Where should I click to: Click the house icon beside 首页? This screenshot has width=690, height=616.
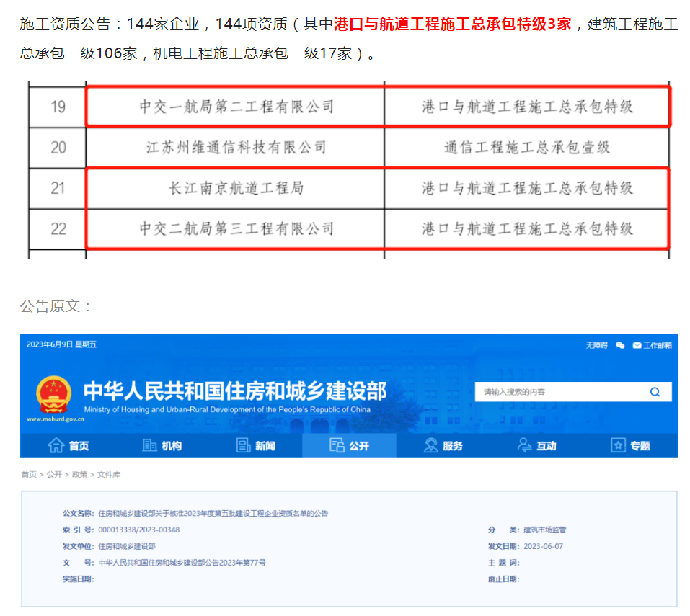tap(56, 445)
